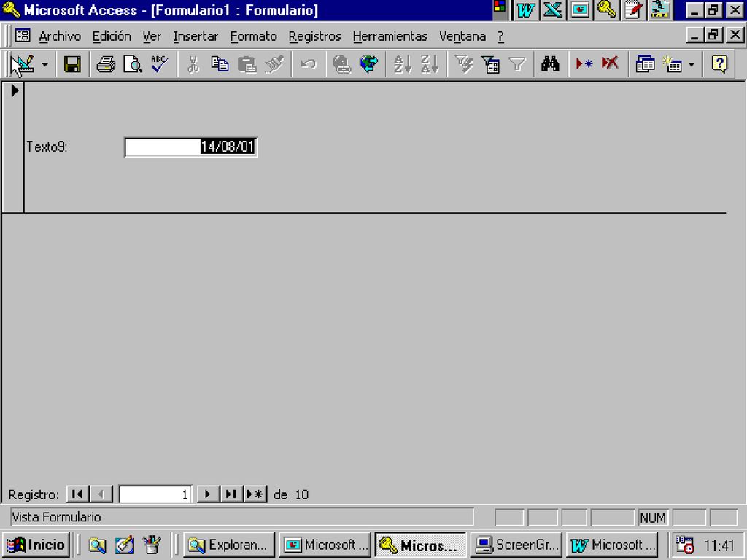The height and width of the screenshot is (560, 747).
Task: Delete the current record from the toolbar
Action: click(x=611, y=64)
